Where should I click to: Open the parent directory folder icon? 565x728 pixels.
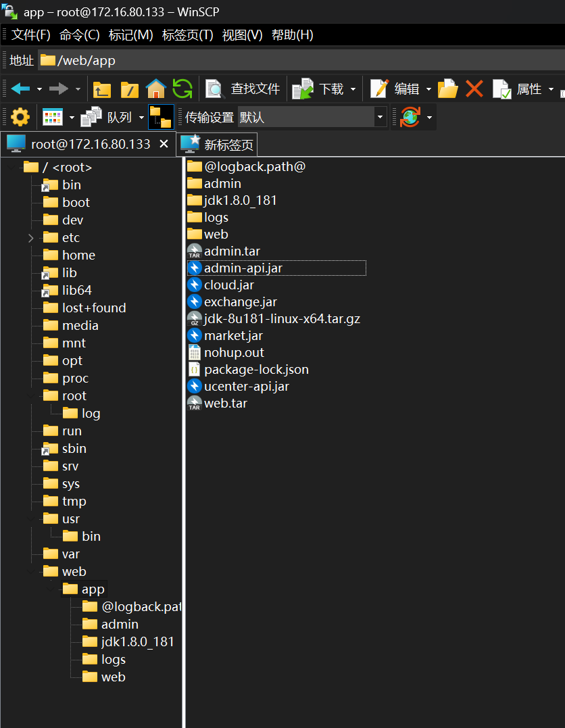(x=101, y=89)
